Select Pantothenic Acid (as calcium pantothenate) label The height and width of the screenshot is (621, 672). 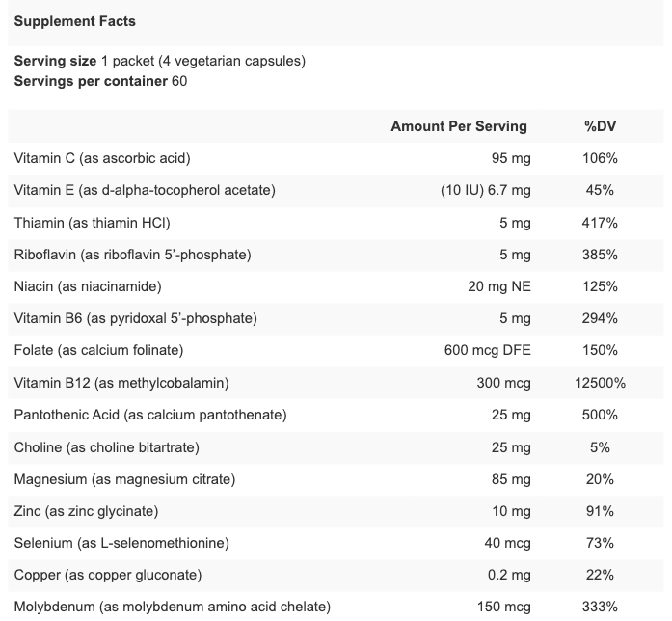point(150,415)
